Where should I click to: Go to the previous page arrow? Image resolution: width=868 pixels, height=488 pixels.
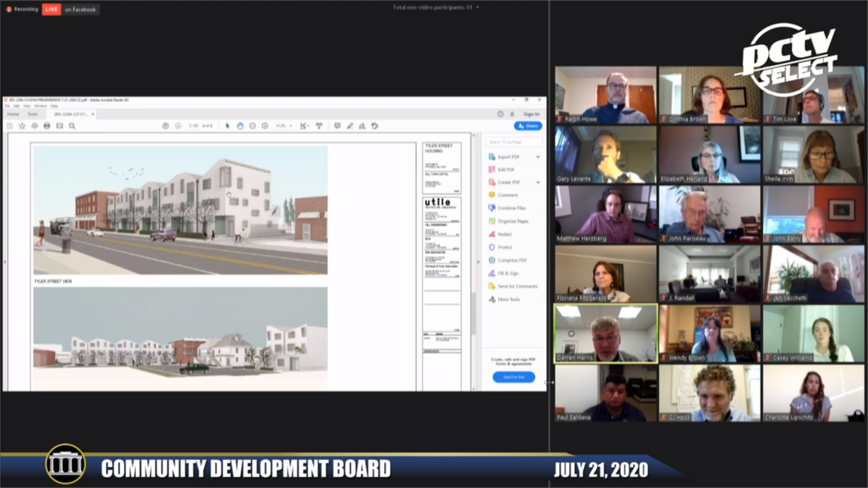pos(166,126)
